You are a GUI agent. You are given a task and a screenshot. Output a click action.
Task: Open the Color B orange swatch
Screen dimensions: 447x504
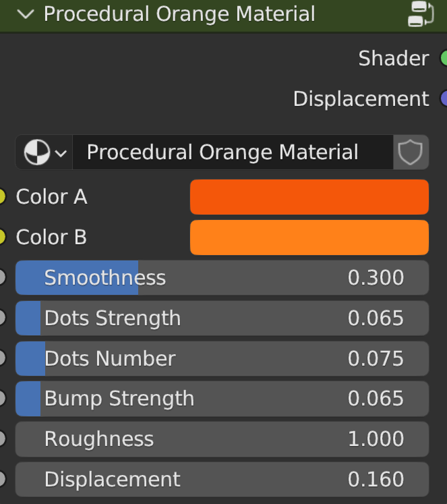tap(309, 237)
